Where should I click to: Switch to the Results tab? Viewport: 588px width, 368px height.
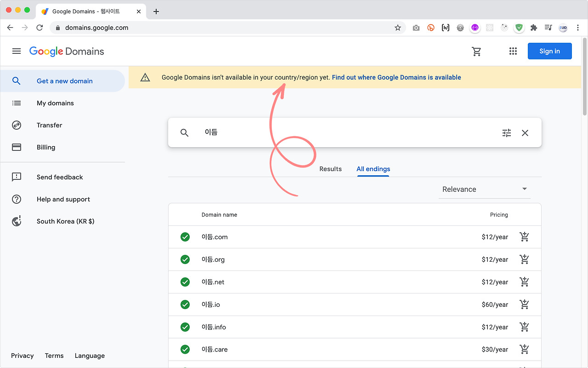click(x=330, y=169)
